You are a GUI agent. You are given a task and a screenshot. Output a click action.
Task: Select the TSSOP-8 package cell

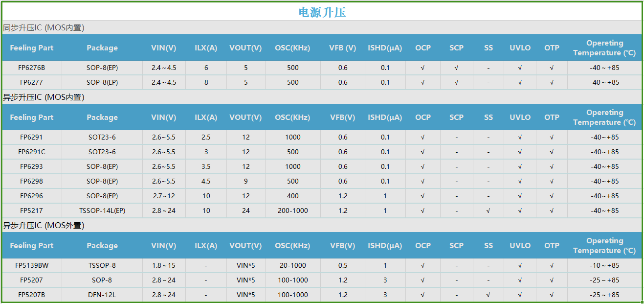pyautogui.click(x=102, y=265)
